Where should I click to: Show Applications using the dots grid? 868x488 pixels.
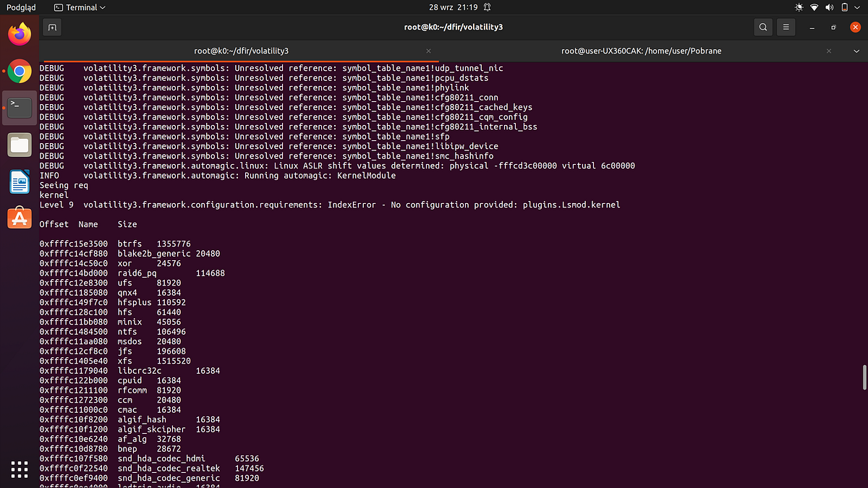click(19, 469)
